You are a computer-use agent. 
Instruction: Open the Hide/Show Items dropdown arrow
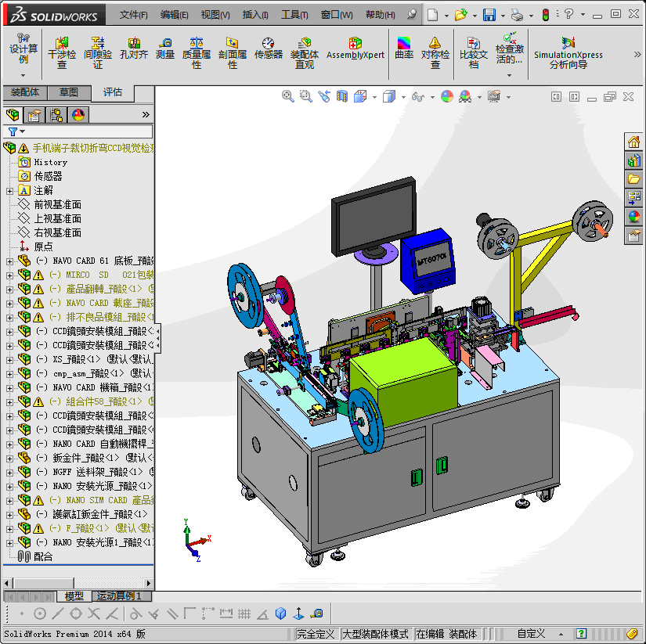[x=432, y=97]
